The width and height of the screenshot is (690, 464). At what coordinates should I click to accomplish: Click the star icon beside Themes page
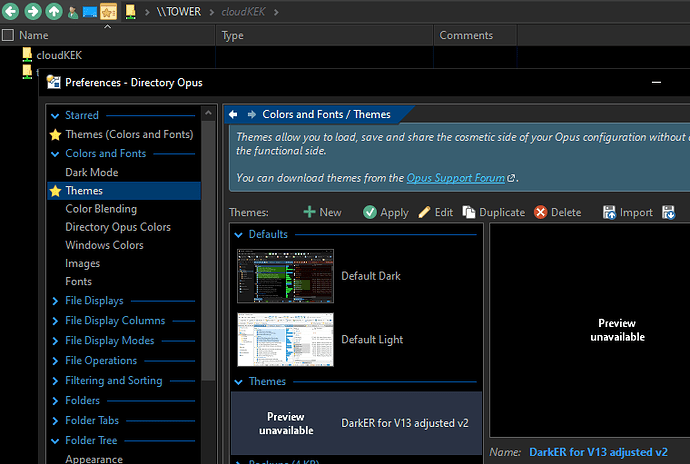click(x=55, y=191)
